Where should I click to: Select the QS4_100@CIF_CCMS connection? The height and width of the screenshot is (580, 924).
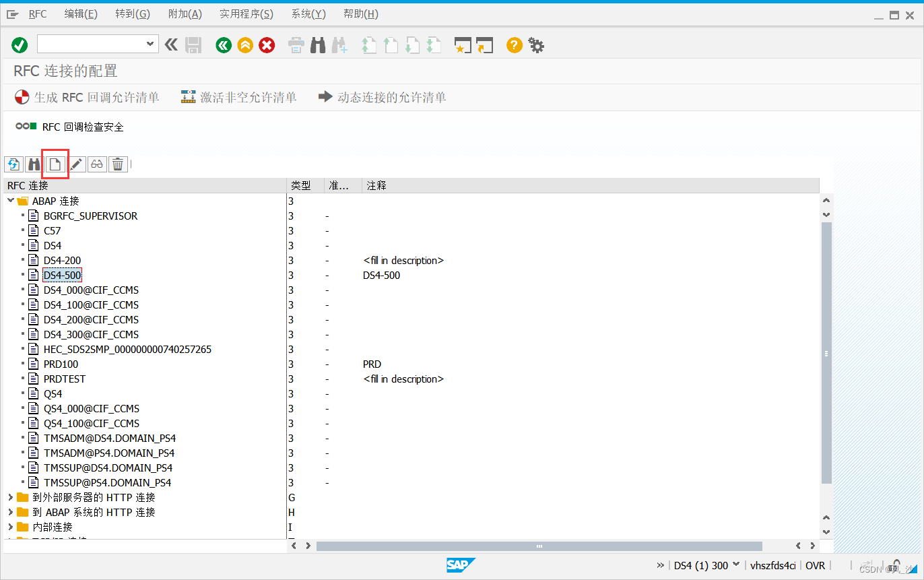pos(92,423)
